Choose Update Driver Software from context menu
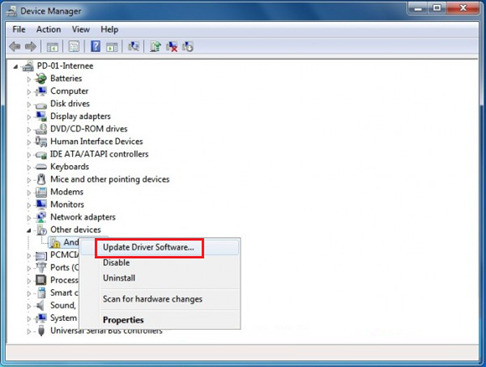486x367 pixels. coord(148,247)
